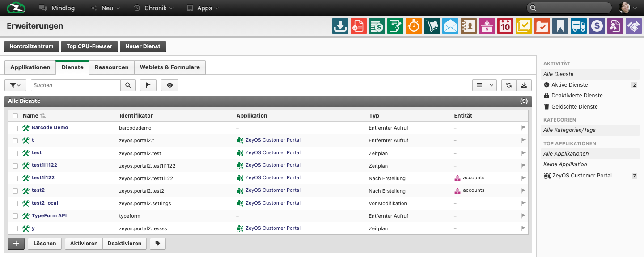Open the purple dollar coin icon
The height and width of the screenshot is (257, 644).
(x=597, y=26)
